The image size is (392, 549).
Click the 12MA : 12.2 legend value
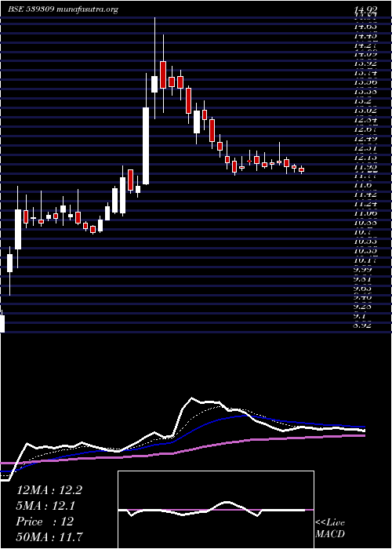[49, 490]
